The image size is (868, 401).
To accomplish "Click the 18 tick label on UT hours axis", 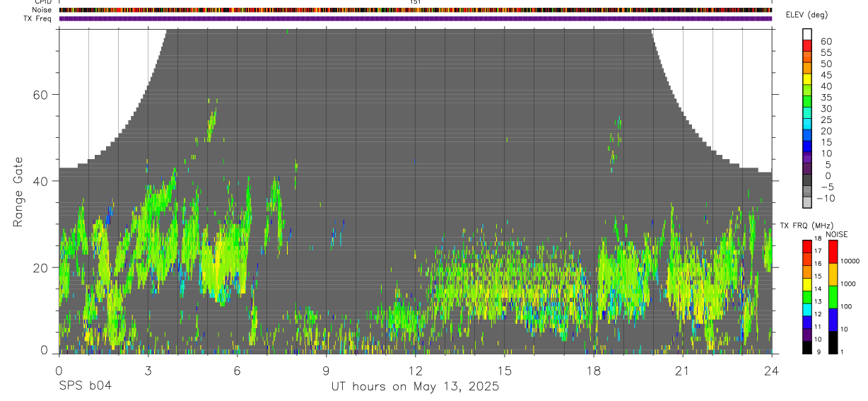I will pos(593,370).
